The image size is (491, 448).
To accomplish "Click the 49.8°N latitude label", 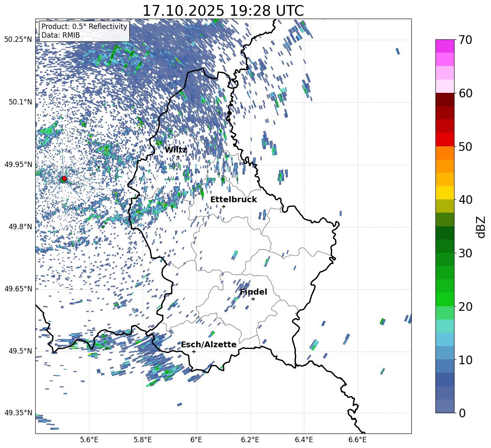I will 20,227.
